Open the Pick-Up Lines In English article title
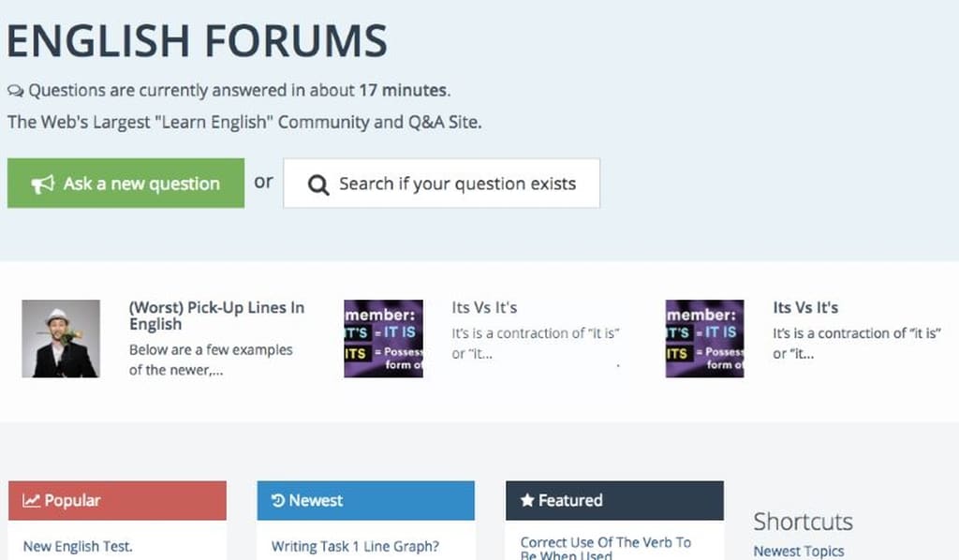This screenshot has width=959, height=560. point(217,317)
